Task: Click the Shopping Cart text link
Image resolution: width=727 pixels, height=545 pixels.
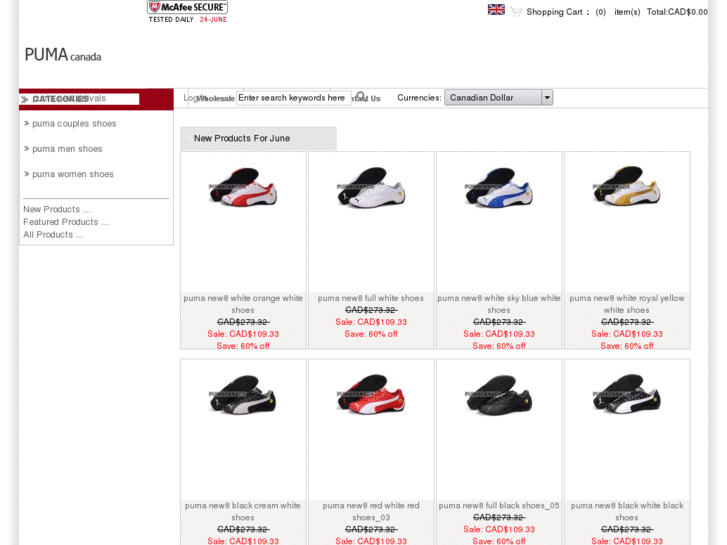Action: (x=557, y=12)
